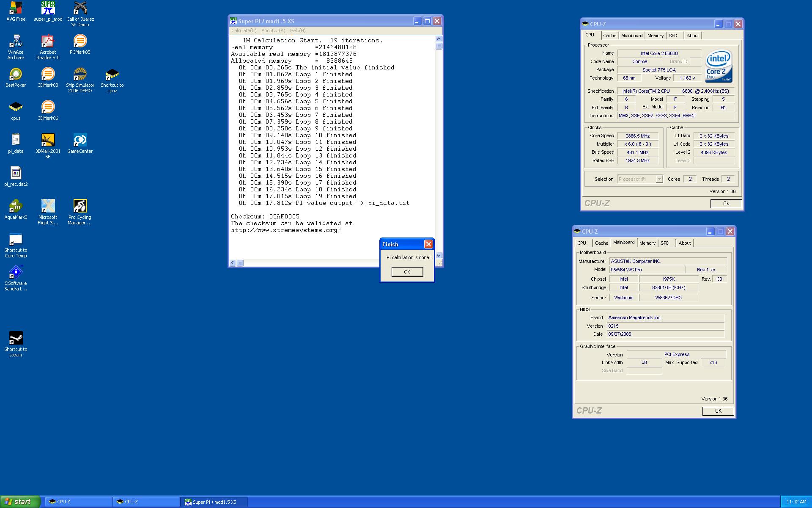Click the xtremesystems.org URL text

coord(286,230)
